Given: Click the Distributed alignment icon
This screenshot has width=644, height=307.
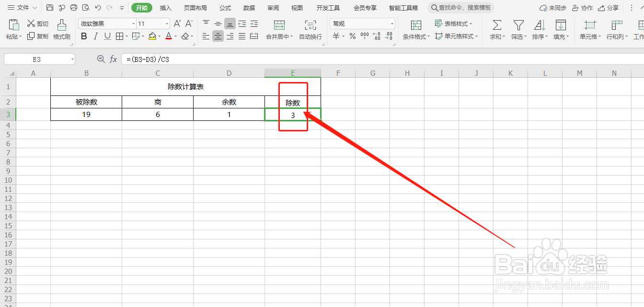Looking at the screenshot, I should (x=254, y=36).
